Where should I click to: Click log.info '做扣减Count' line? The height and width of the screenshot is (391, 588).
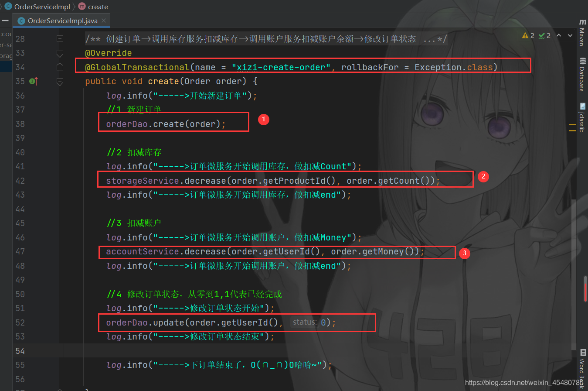234,166
